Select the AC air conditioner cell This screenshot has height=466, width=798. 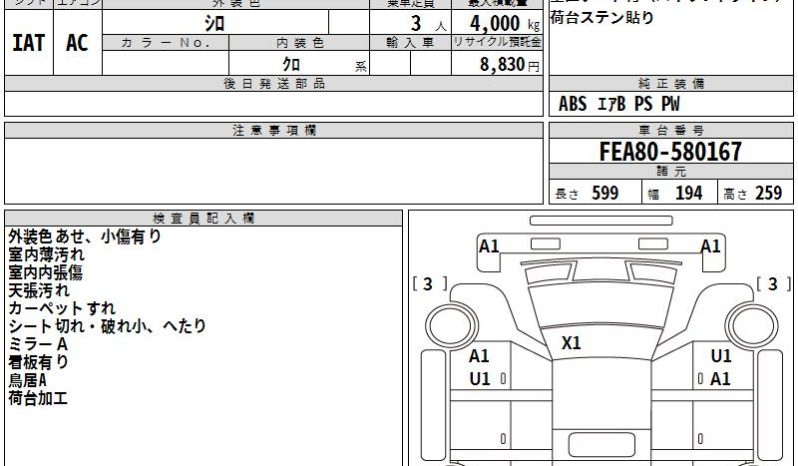coord(77,43)
